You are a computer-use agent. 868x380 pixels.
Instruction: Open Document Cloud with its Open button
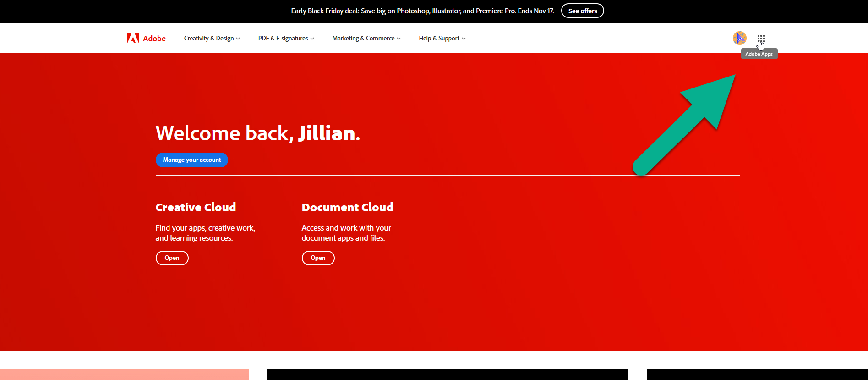(318, 258)
